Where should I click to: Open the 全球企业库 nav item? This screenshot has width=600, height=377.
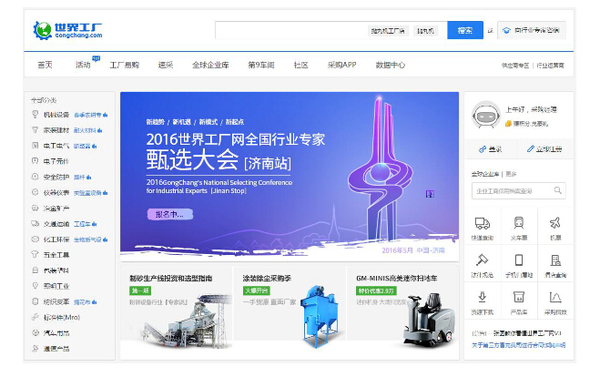[210, 65]
